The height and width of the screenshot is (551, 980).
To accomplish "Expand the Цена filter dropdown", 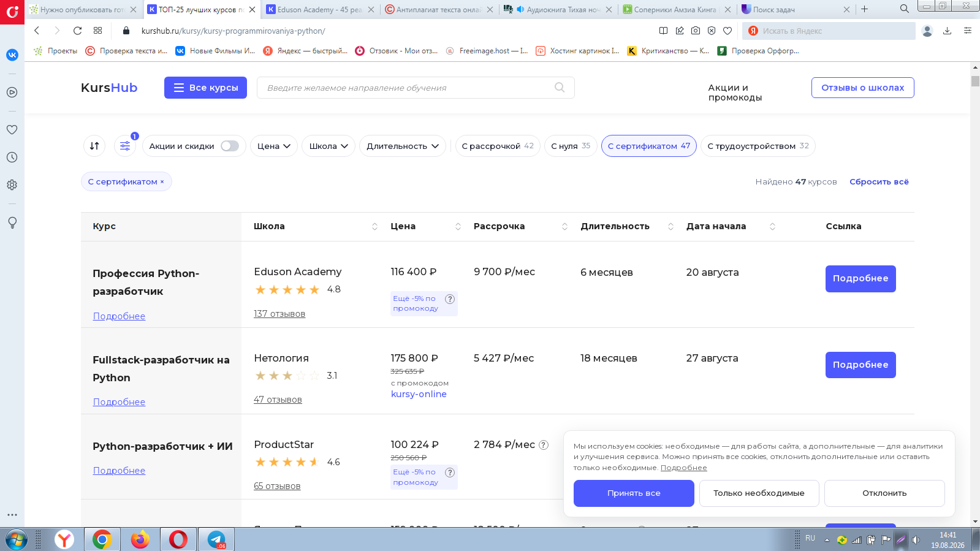I will click(274, 146).
